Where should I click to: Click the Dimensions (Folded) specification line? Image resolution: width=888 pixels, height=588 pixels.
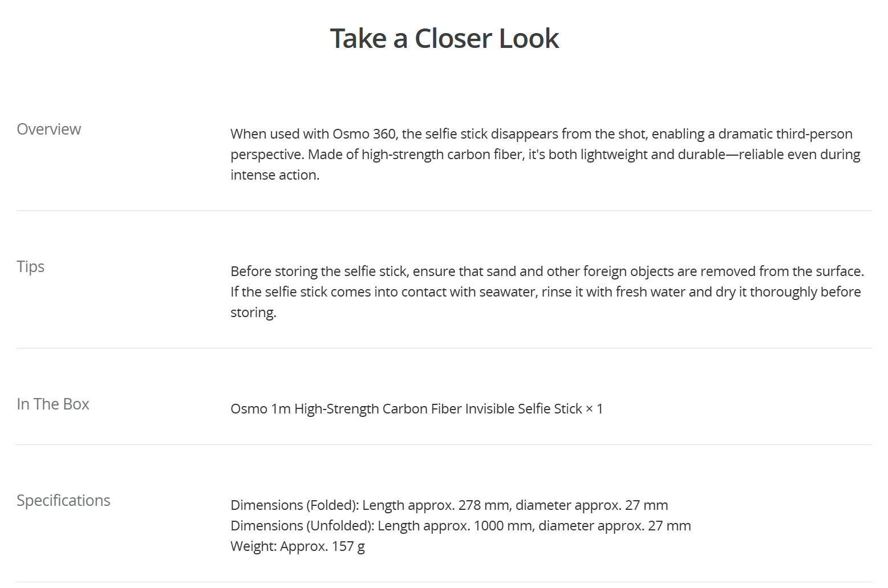(x=449, y=505)
